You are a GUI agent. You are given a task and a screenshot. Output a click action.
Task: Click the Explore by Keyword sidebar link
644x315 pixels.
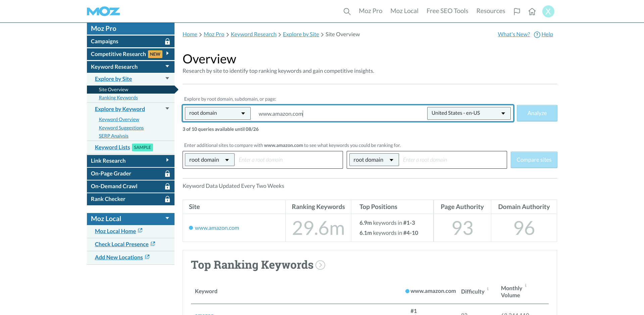click(x=120, y=109)
